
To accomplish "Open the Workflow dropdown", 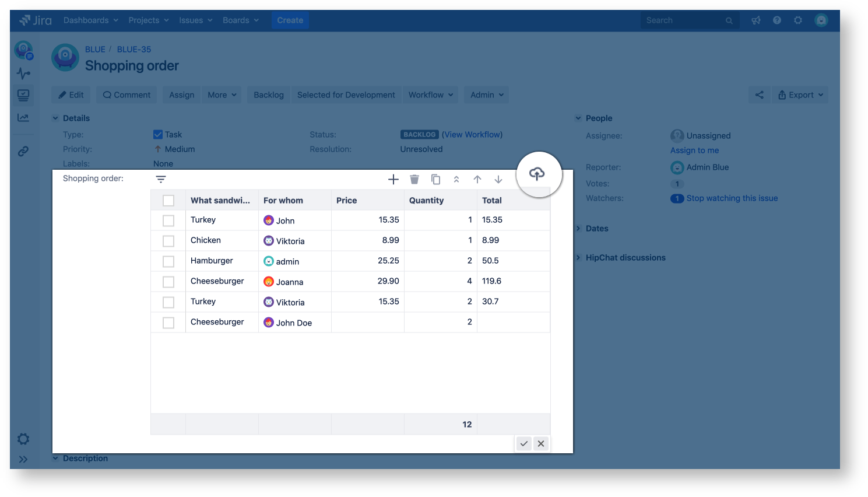I will tap(430, 95).
